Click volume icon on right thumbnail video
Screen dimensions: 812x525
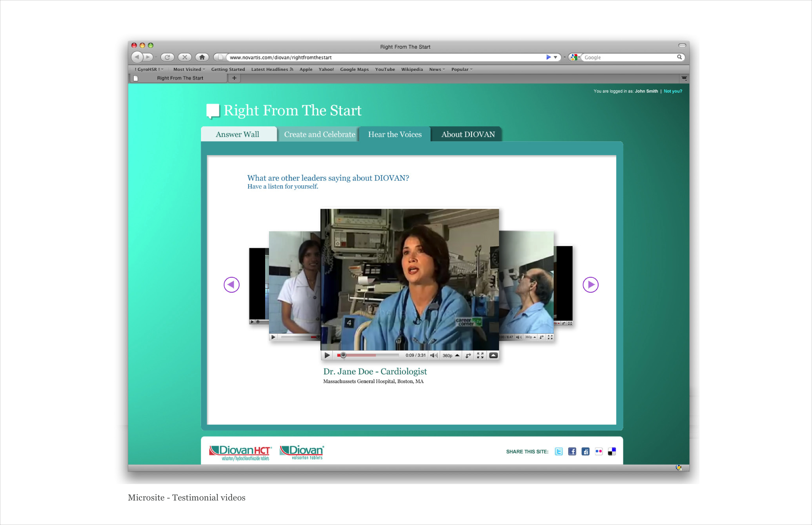point(518,337)
